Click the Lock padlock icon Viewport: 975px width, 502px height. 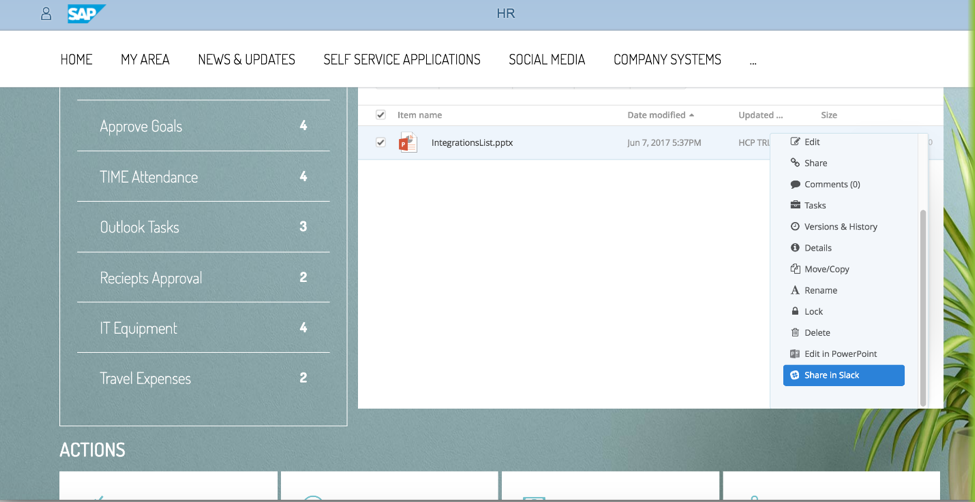795,311
